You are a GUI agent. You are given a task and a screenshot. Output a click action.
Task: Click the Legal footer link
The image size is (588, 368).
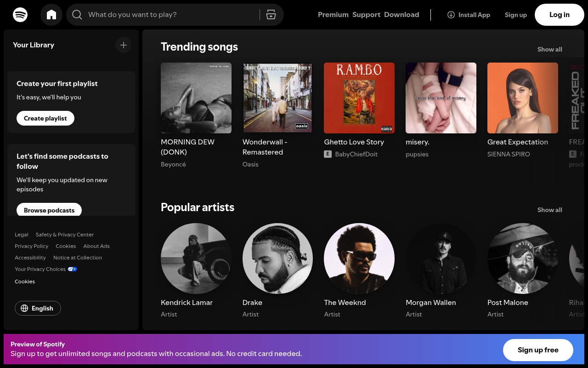(x=22, y=235)
